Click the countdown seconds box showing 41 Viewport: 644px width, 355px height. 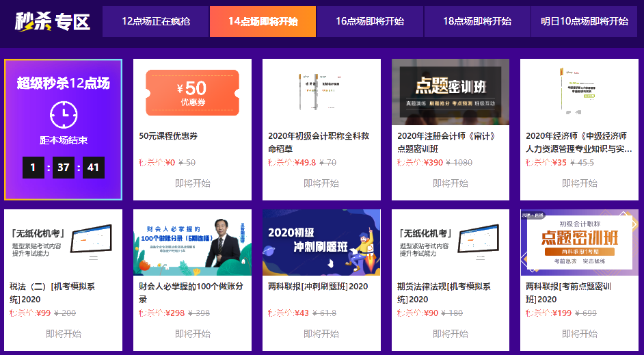tap(94, 168)
